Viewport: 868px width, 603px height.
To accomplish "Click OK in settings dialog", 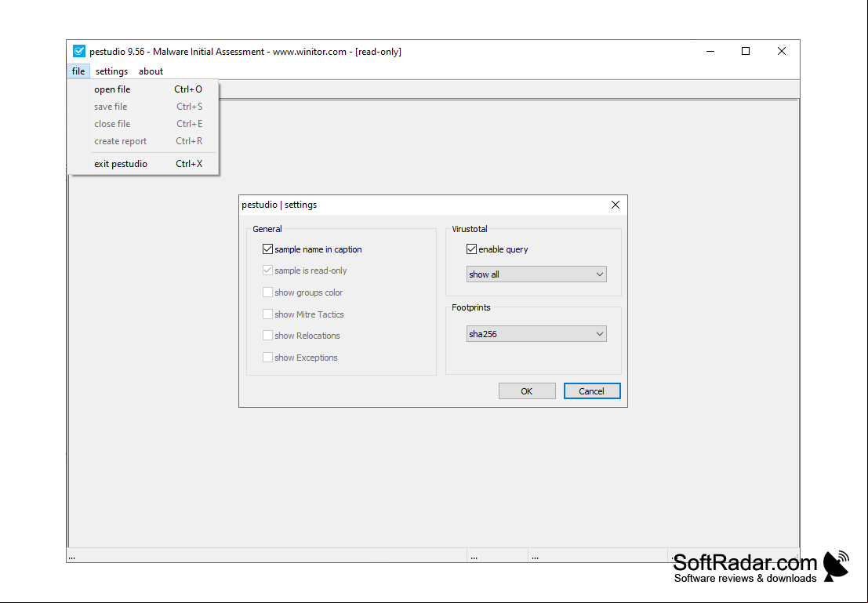I will (527, 391).
